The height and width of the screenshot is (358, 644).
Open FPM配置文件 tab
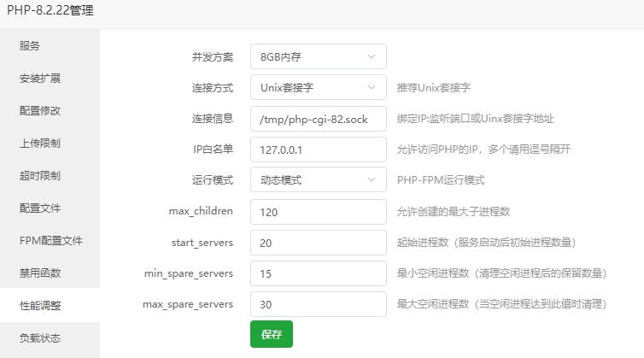point(50,240)
